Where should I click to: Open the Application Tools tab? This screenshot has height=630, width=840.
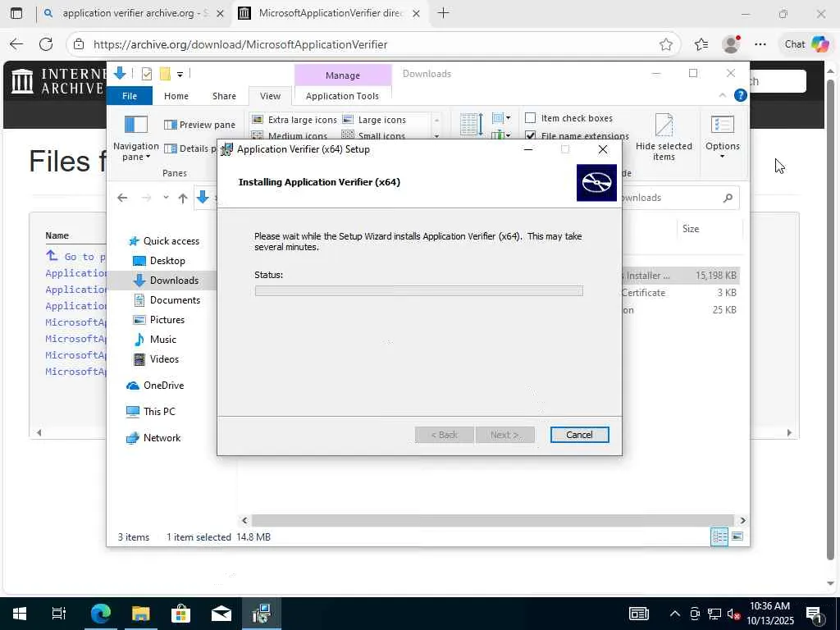tap(342, 96)
